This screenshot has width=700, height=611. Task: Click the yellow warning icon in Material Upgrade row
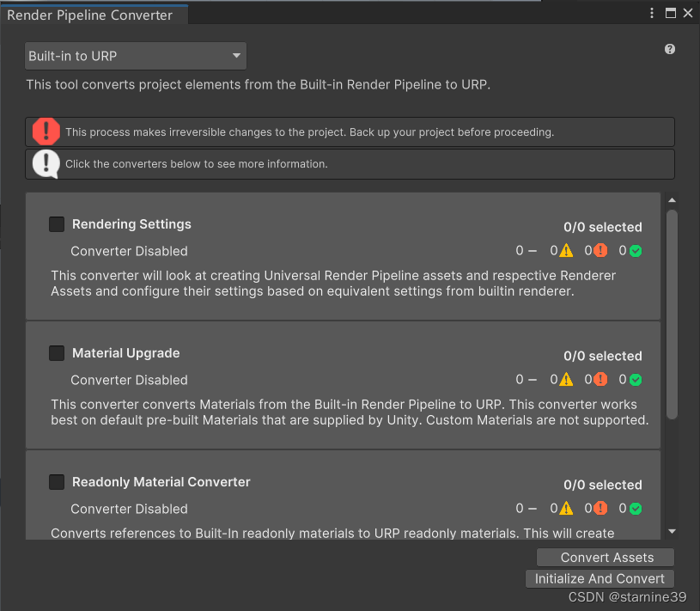pos(566,380)
